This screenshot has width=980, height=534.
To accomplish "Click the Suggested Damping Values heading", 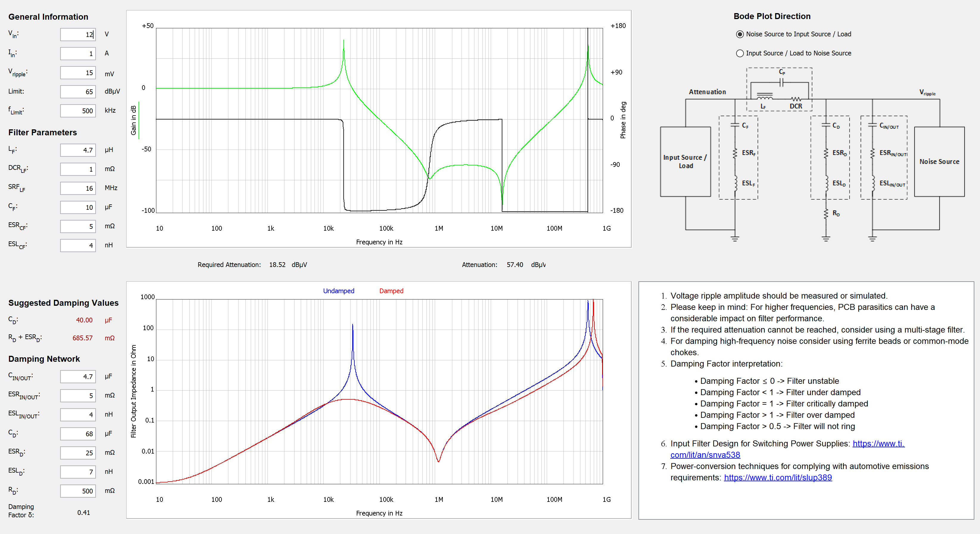I will tap(63, 303).
